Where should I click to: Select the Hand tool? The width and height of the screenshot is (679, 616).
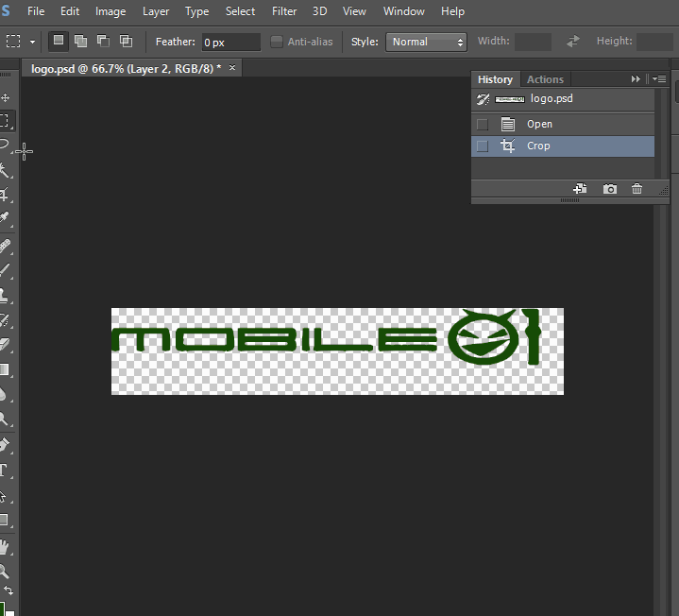coord(5,547)
